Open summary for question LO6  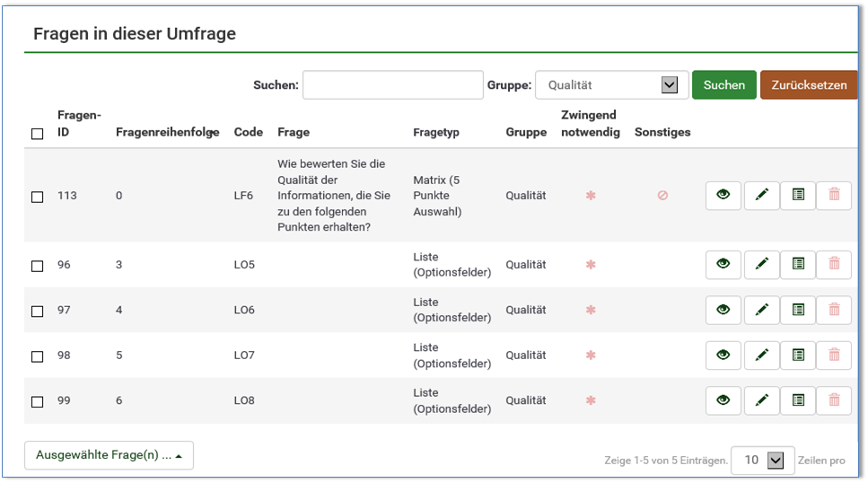coord(798,310)
